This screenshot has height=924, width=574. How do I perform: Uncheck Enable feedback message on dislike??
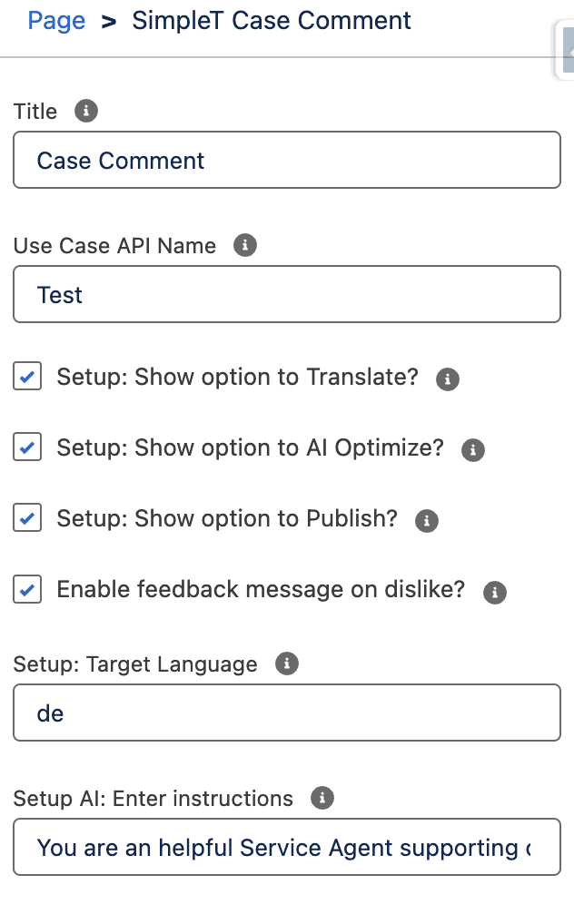pyautogui.click(x=27, y=589)
